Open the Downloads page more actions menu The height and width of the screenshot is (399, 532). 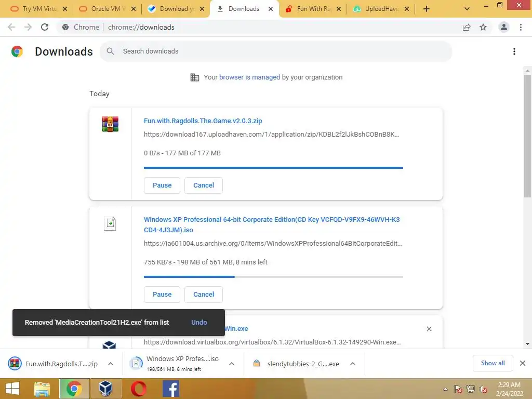514,51
